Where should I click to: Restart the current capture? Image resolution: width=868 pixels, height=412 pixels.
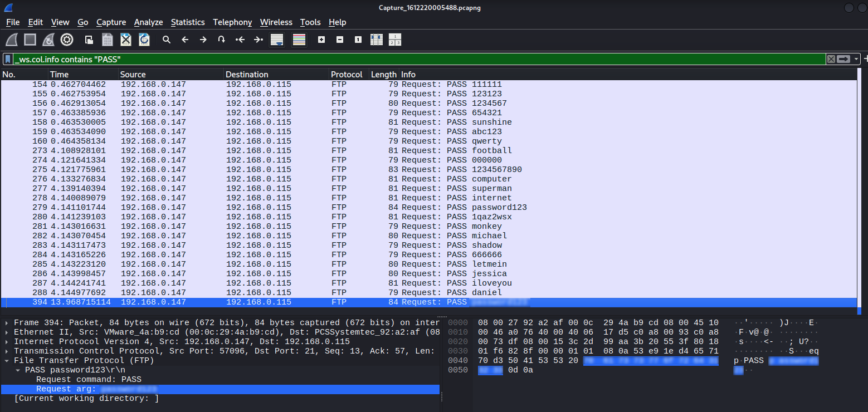pos(48,40)
